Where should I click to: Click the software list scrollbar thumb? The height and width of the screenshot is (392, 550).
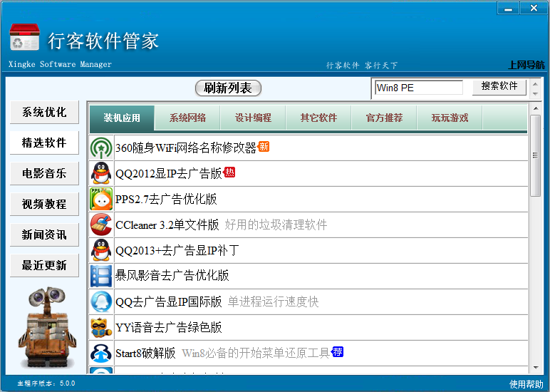(535, 155)
